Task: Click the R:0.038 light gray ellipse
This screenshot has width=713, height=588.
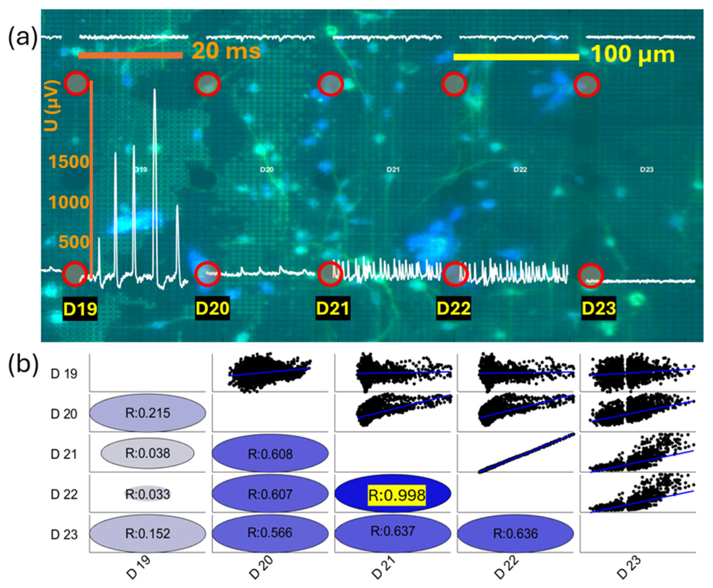Action: [x=147, y=453]
